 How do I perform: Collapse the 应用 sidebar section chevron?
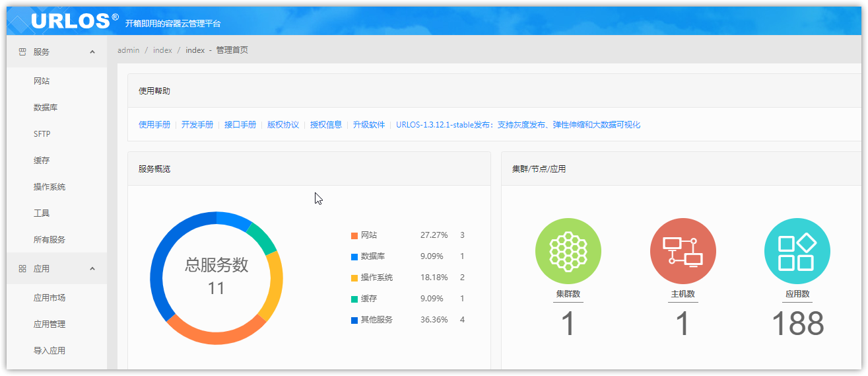pyautogui.click(x=92, y=269)
